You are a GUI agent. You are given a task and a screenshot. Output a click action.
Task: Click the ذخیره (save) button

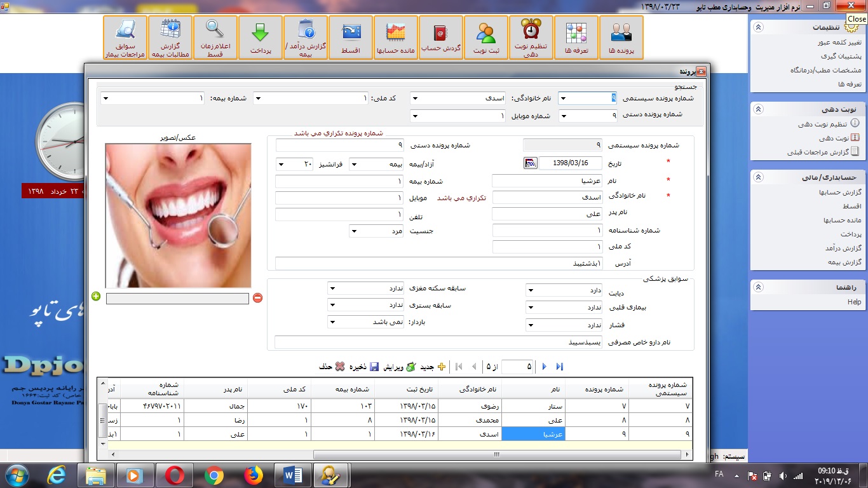click(365, 367)
